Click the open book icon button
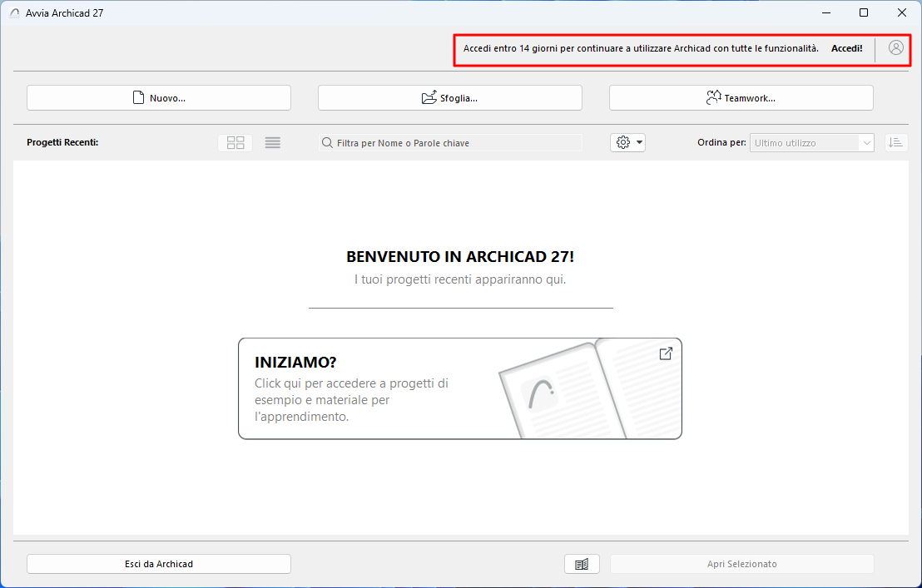The image size is (922, 588). (582, 564)
